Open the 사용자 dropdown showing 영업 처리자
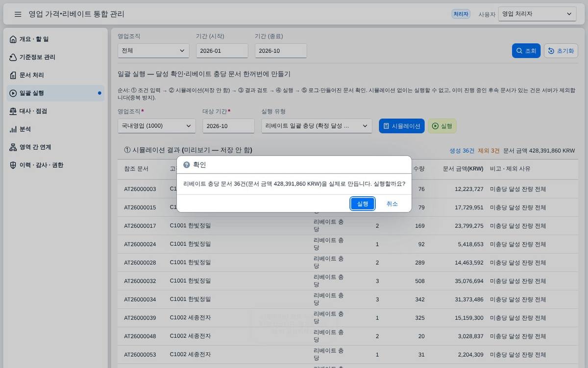The height and width of the screenshot is (368, 588). point(538,14)
